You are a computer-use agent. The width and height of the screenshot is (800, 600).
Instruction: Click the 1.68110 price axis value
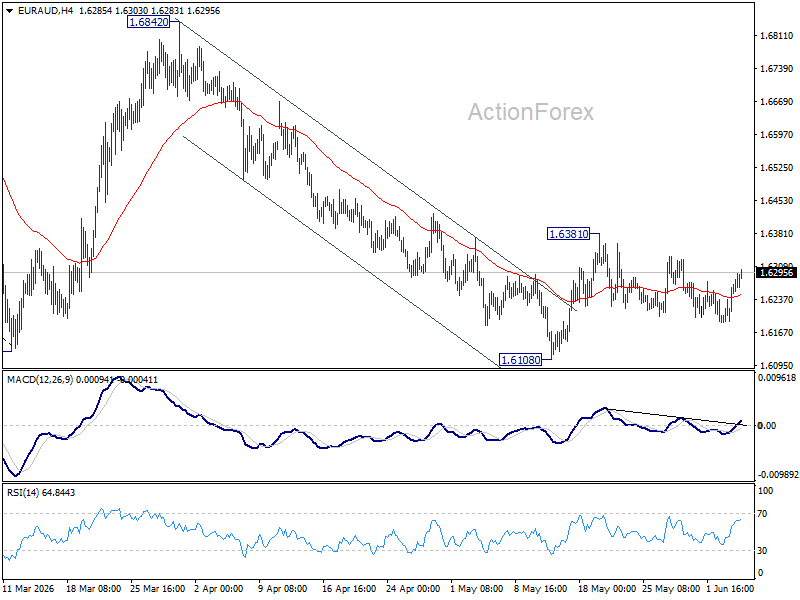[777, 36]
